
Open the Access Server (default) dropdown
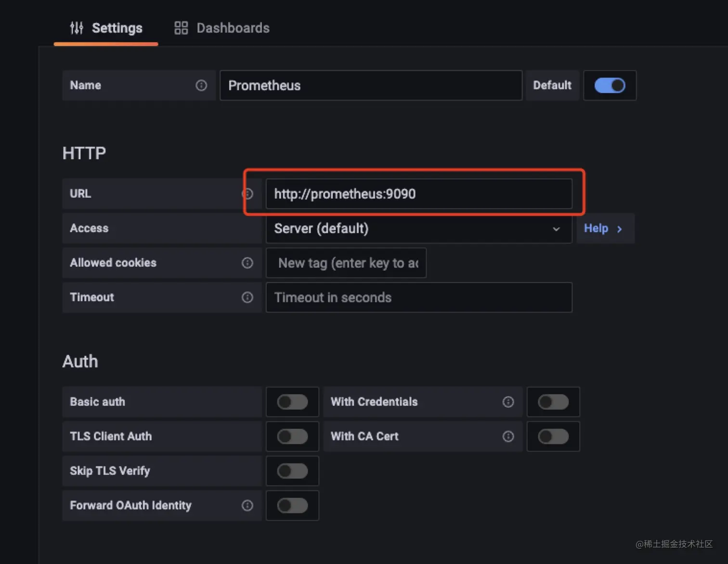[418, 228]
